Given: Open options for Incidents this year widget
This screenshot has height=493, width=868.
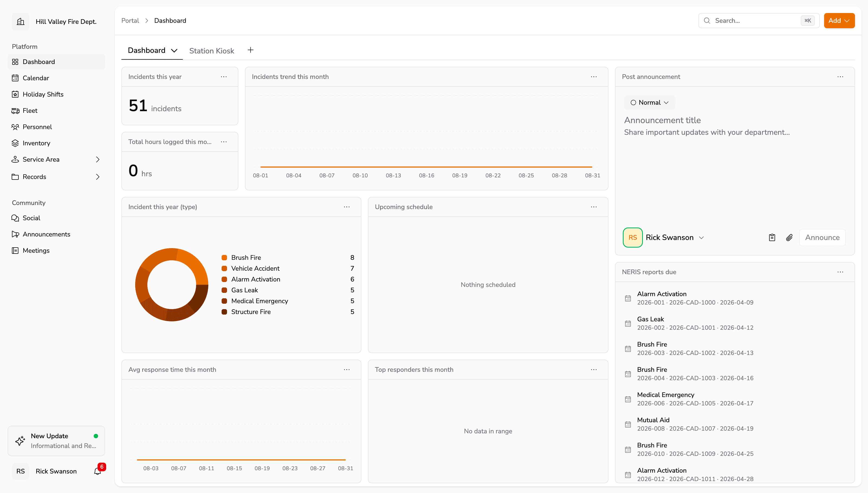Looking at the screenshot, I should (x=224, y=77).
